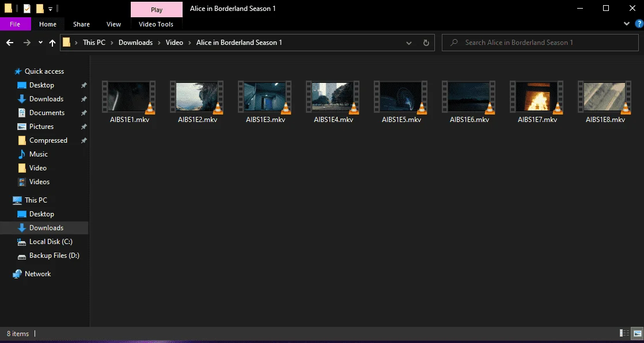Select the AIBS1E8.mkv video icon
Image resolution: width=644 pixels, height=343 pixels.
(x=605, y=97)
